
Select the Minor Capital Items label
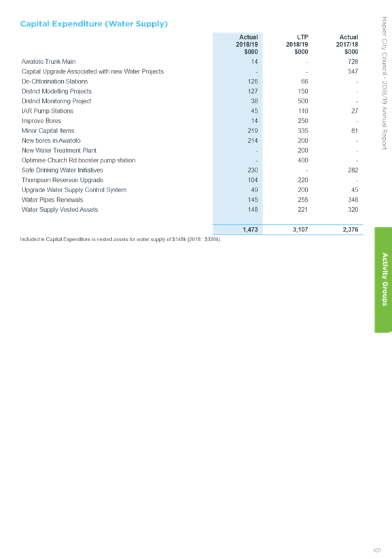tap(48, 131)
